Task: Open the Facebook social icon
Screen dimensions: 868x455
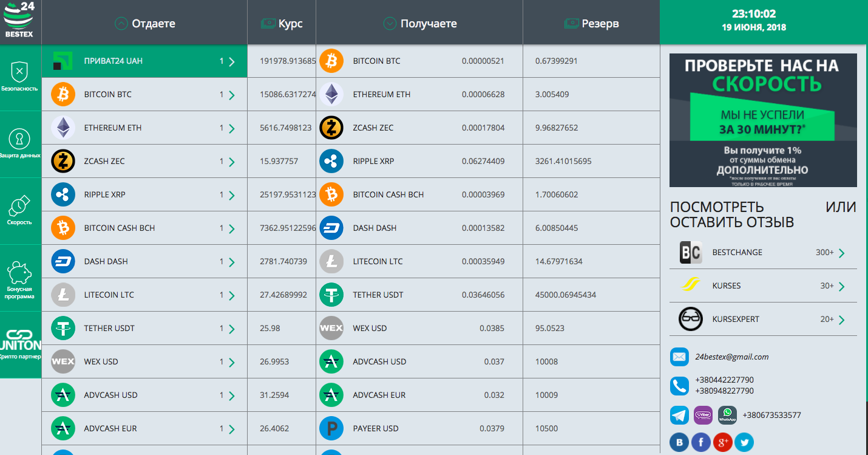Action: [700, 443]
